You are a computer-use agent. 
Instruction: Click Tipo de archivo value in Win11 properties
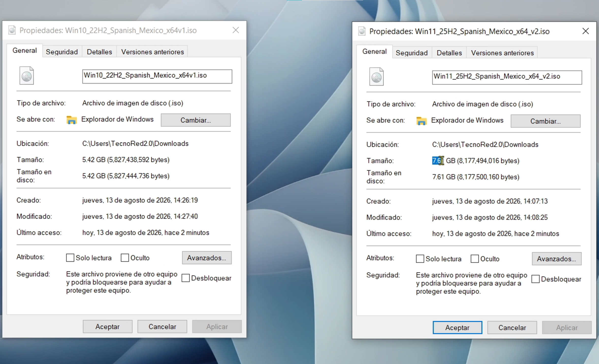coord(482,104)
